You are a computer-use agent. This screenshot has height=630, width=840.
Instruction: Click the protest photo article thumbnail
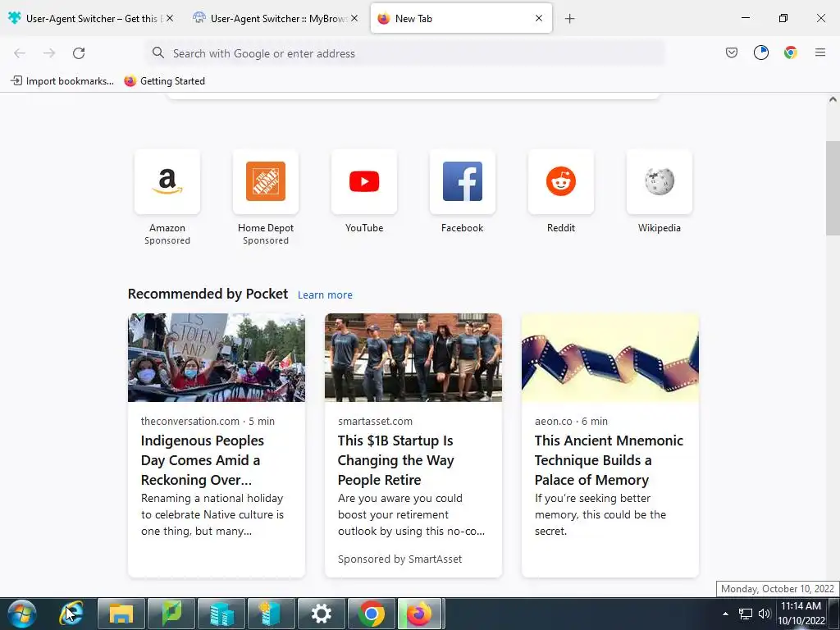pyautogui.click(x=217, y=358)
